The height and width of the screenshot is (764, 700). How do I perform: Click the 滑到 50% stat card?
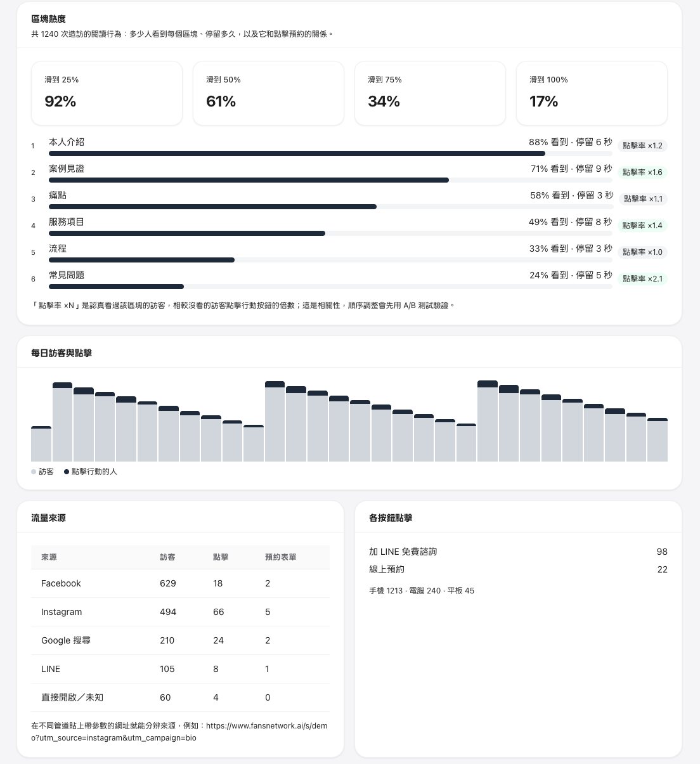[x=268, y=93]
